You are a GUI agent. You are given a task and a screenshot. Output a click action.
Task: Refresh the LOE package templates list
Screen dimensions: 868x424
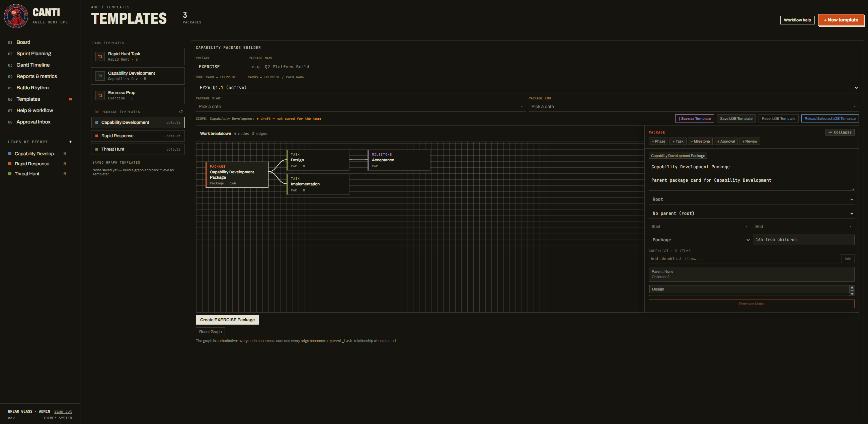click(181, 111)
